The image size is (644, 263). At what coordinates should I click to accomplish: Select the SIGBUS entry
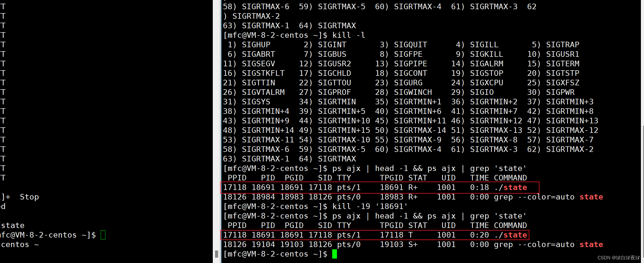tap(325, 54)
